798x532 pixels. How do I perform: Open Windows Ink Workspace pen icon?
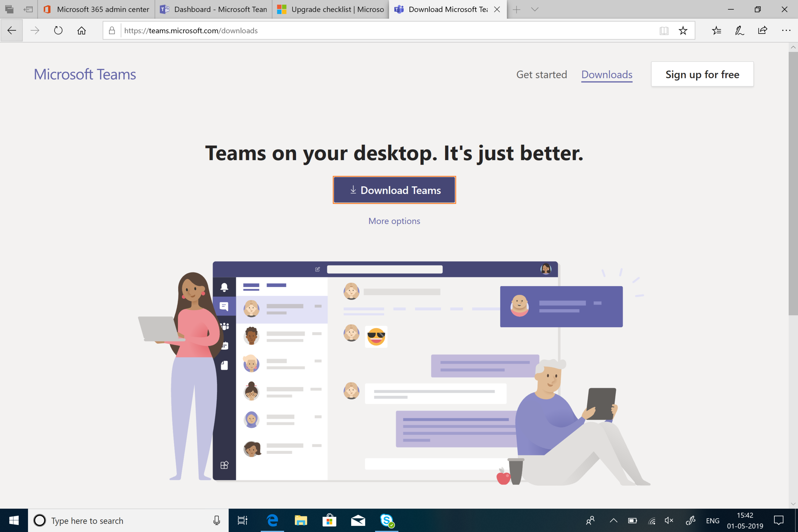tap(690, 521)
